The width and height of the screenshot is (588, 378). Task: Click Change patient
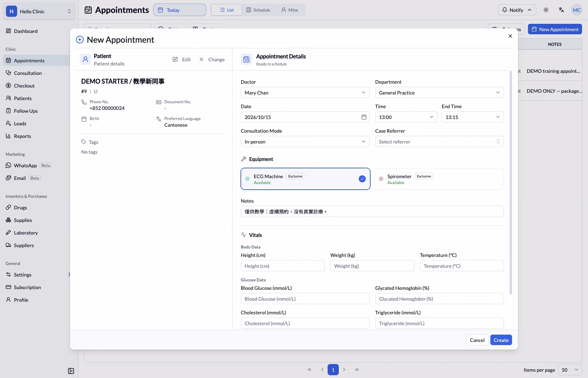coord(212,59)
